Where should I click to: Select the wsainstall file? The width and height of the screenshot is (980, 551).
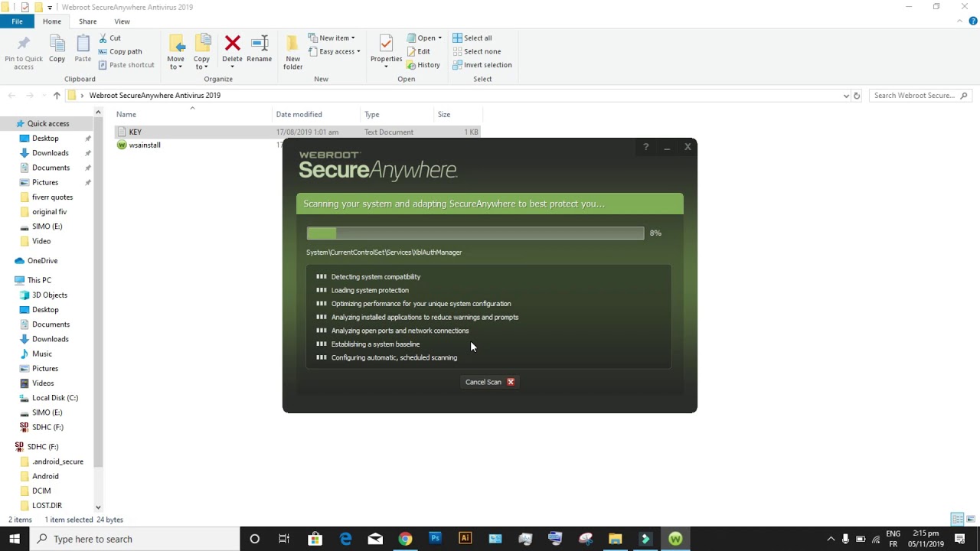point(145,145)
